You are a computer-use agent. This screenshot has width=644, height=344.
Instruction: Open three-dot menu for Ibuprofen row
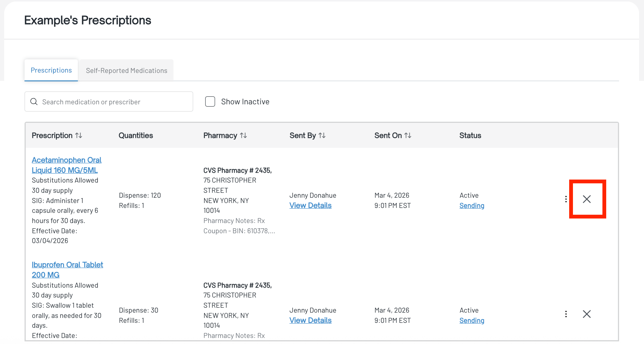click(x=566, y=314)
